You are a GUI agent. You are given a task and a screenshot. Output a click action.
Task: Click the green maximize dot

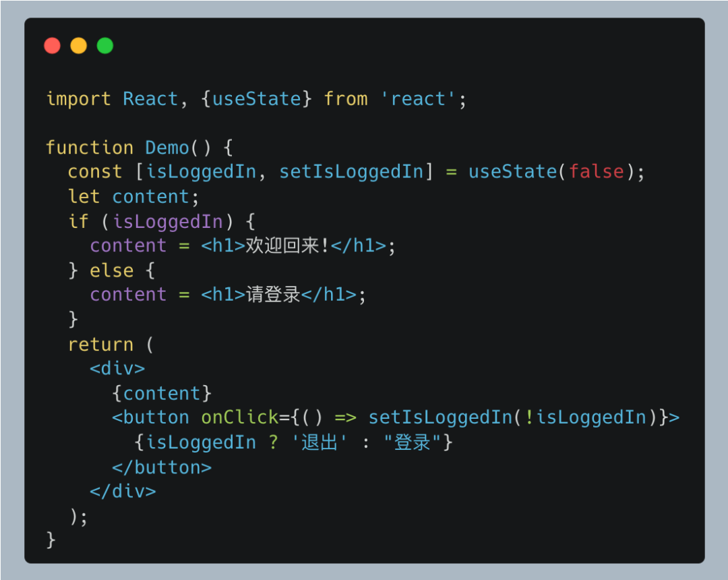point(105,45)
